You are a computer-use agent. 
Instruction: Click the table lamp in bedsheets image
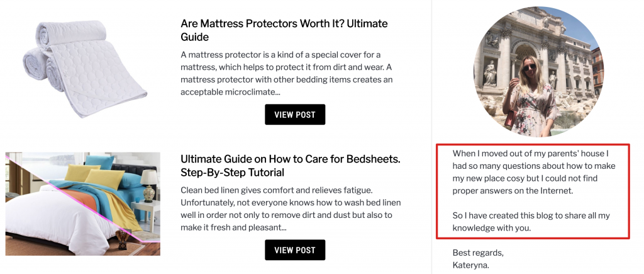click(150, 184)
